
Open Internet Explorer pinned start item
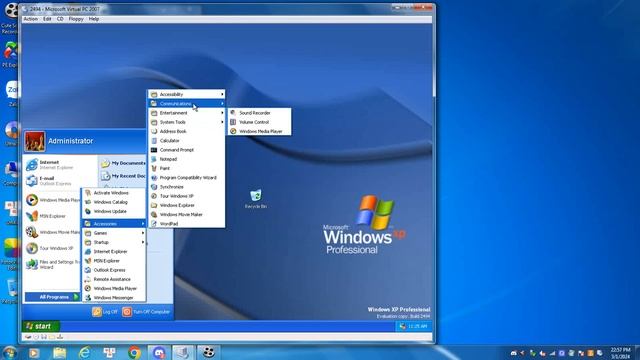pos(50,165)
